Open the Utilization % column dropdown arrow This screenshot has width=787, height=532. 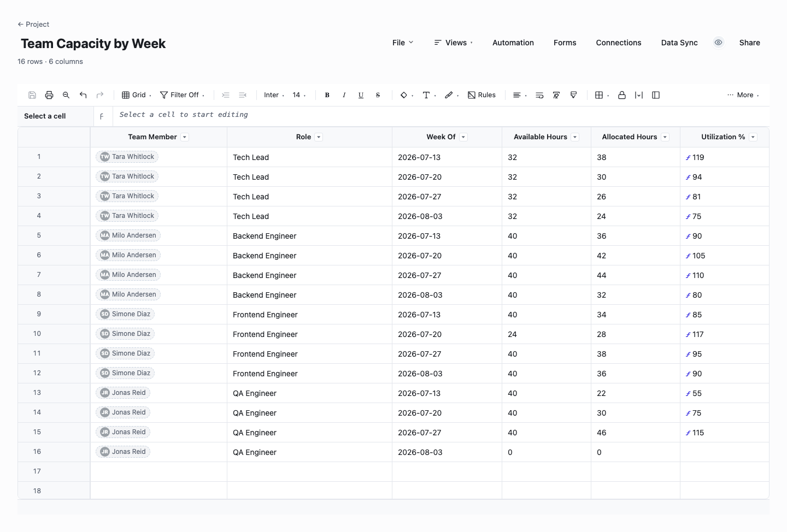click(753, 137)
